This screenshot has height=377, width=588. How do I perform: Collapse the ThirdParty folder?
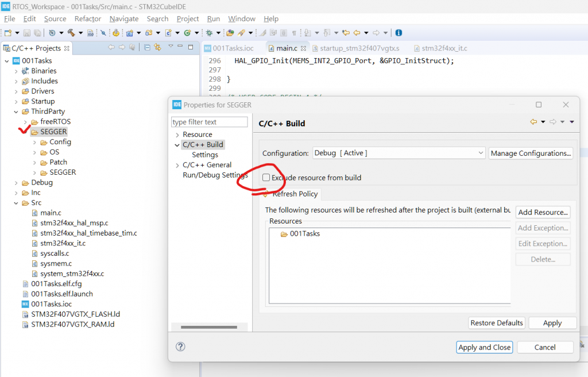coord(16,111)
